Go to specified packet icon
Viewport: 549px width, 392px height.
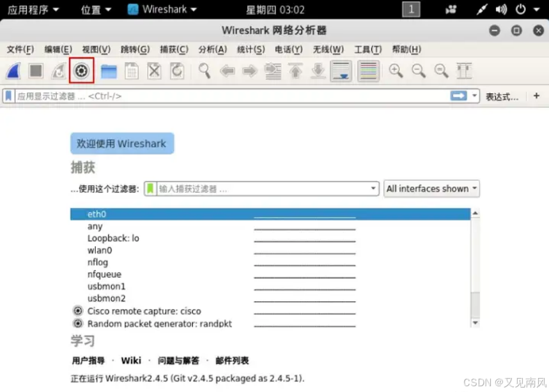(x=273, y=72)
